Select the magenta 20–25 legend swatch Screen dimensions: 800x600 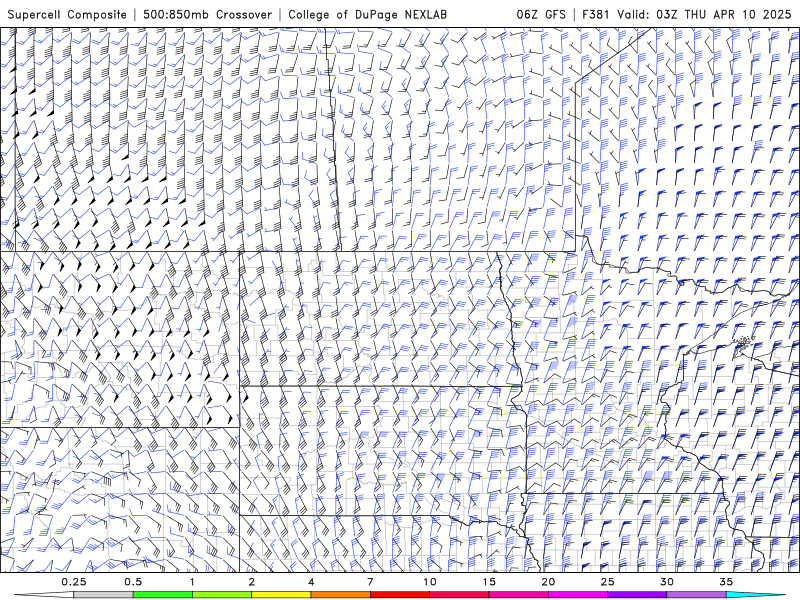point(578,595)
